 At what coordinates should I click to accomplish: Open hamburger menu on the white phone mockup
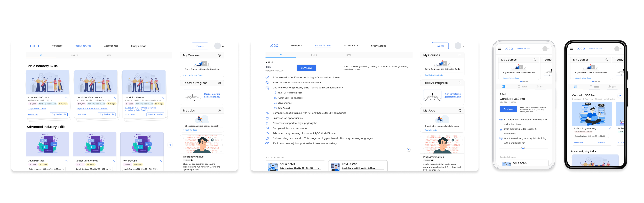pos(499,49)
